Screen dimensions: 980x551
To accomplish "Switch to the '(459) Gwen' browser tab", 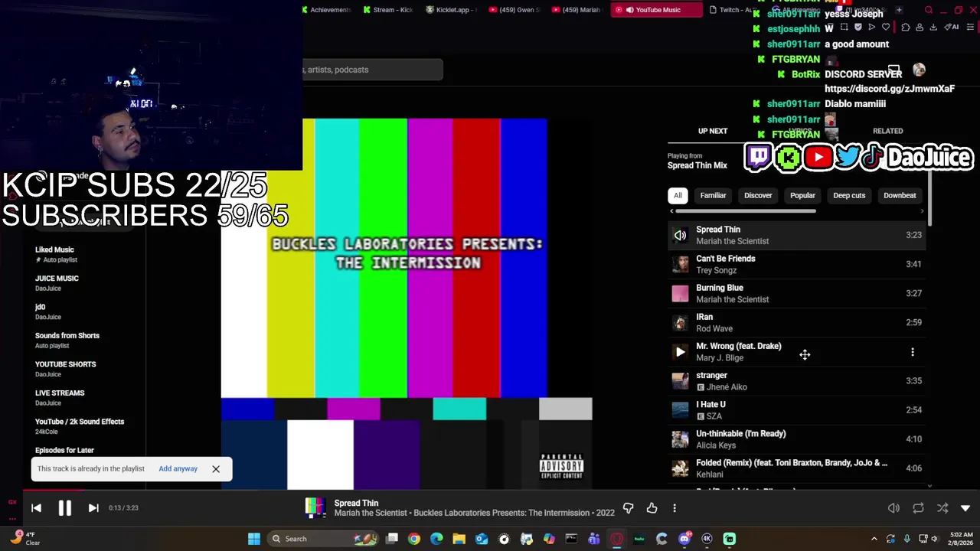I will pos(514,10).
